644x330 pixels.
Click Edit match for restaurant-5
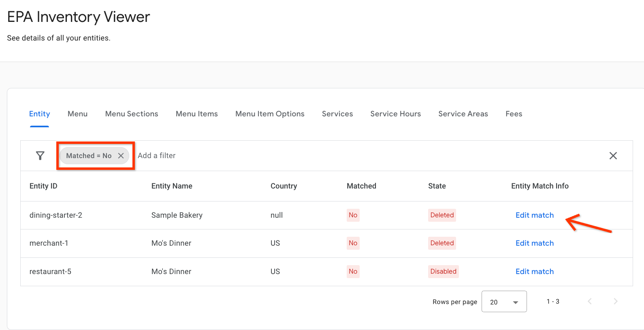534,272
